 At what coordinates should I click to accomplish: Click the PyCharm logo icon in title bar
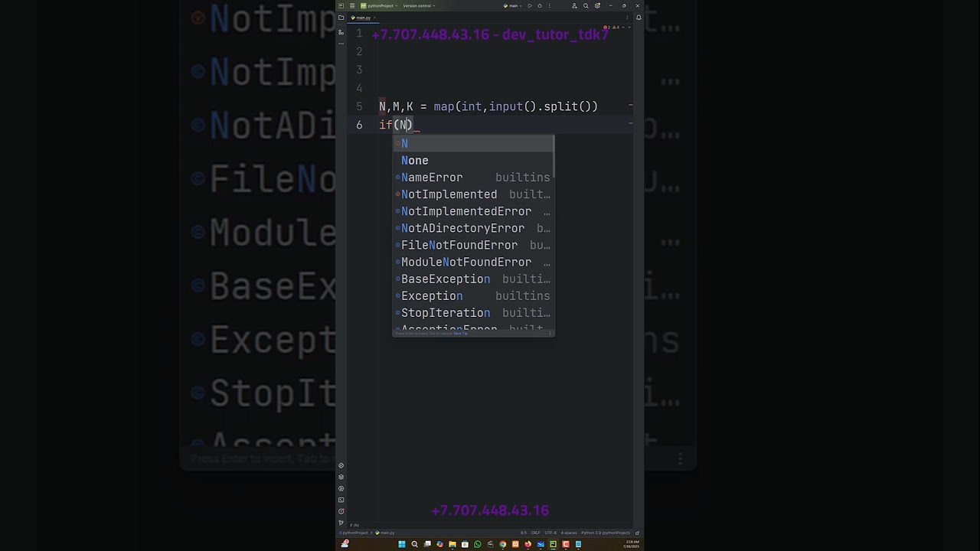[x=341, y=5]
